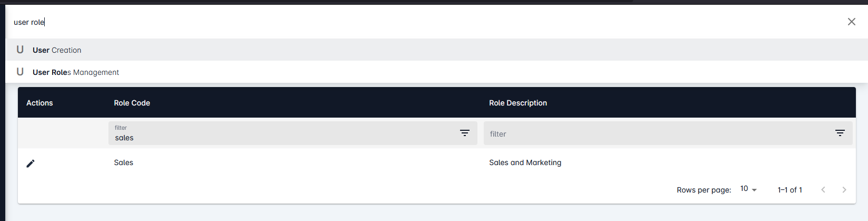Viewport: 868px width, 221px height.
Task: Open the Role Code filter options icon
Action: [x=465, y=133]
